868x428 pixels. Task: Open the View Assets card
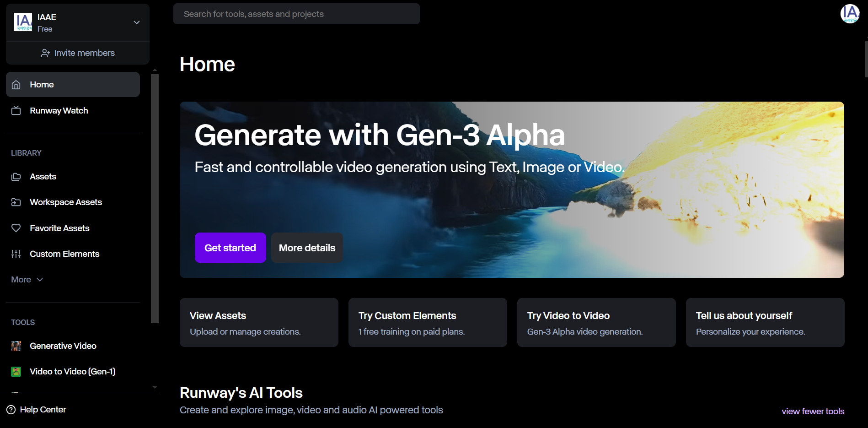[x=259, y=323]
